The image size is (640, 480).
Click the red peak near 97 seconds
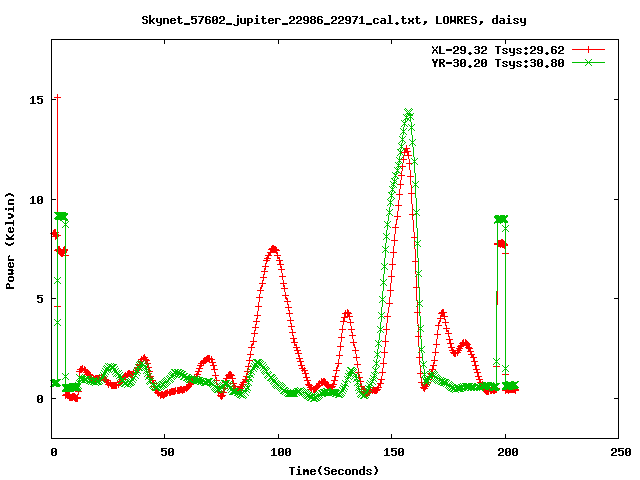[273, 249]
